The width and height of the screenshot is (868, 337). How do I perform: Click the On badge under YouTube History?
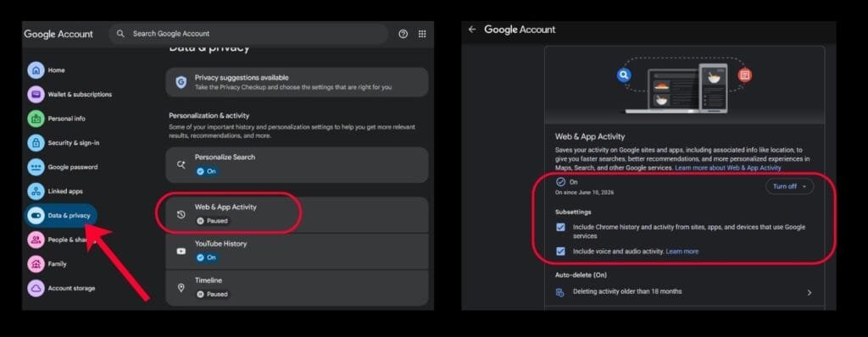tap(207, 257)
